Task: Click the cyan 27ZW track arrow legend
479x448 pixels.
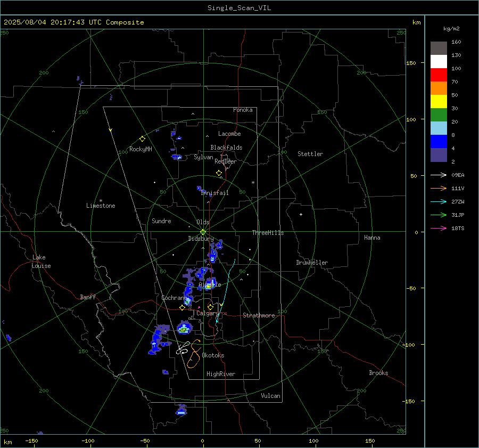Action: (439, 201)
